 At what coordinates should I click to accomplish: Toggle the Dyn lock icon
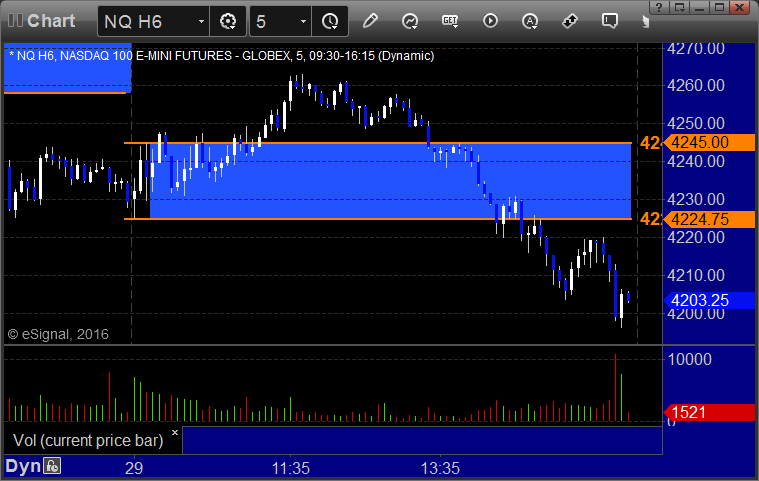tap(52, 466)
